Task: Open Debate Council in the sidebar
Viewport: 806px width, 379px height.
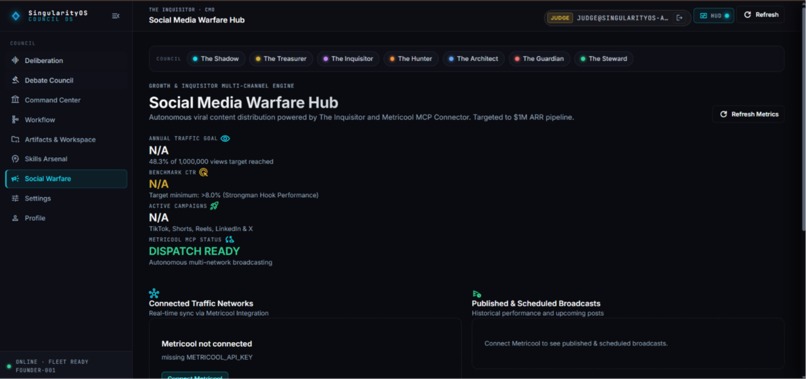Action: [66, 80]
